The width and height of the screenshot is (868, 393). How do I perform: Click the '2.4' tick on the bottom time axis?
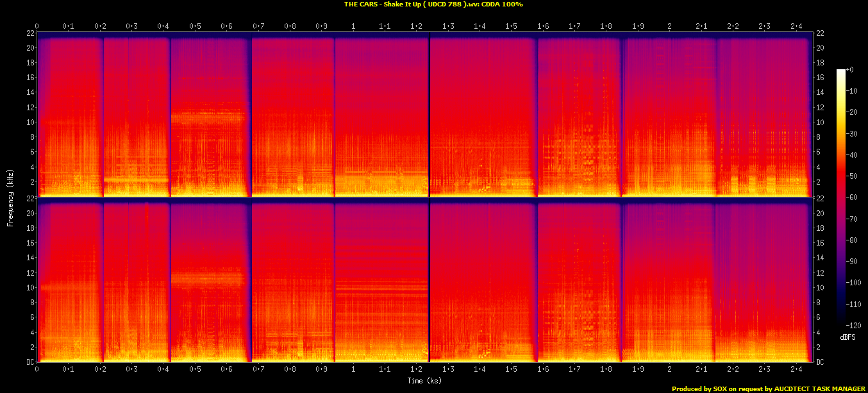point(796,370)
